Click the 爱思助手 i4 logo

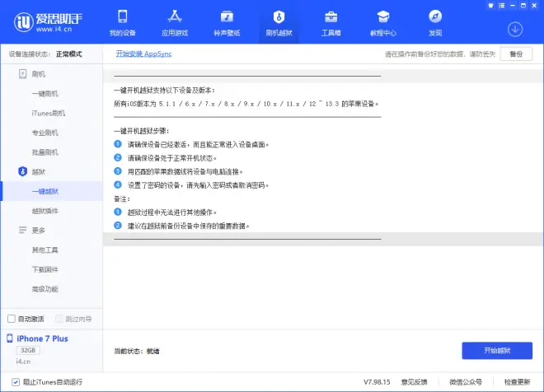pos(49,22)
